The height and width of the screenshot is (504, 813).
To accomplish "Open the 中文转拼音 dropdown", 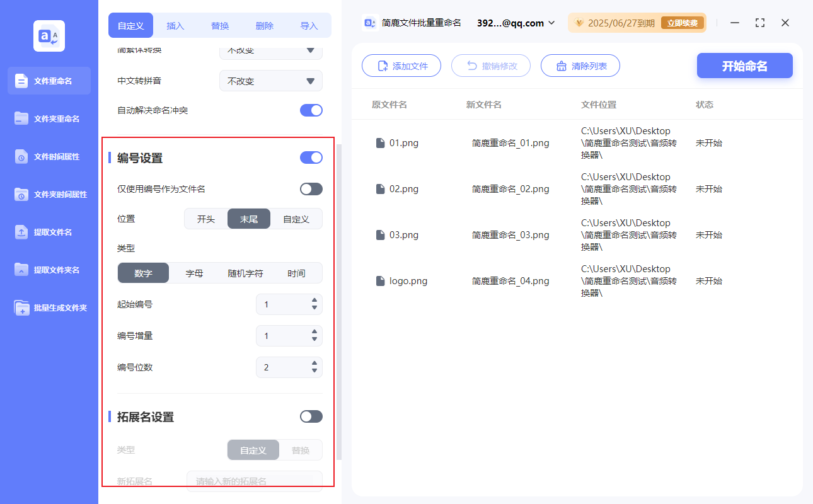I will click(270, 81).
